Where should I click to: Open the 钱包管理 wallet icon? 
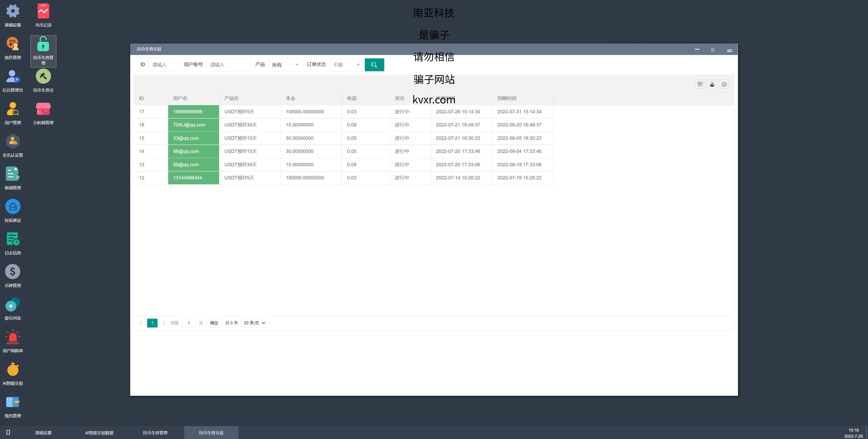tap(13, 402)
